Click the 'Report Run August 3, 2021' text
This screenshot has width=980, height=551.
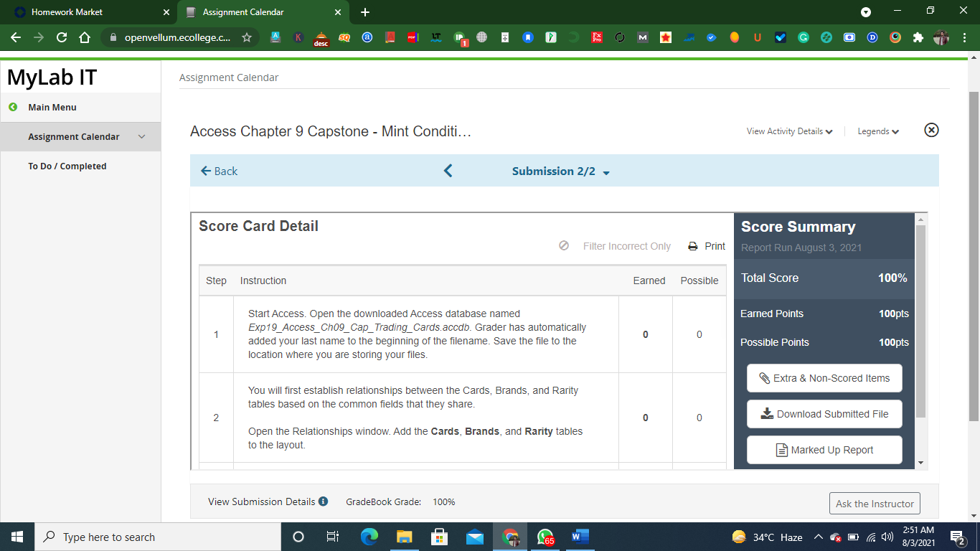pos(801,248)
